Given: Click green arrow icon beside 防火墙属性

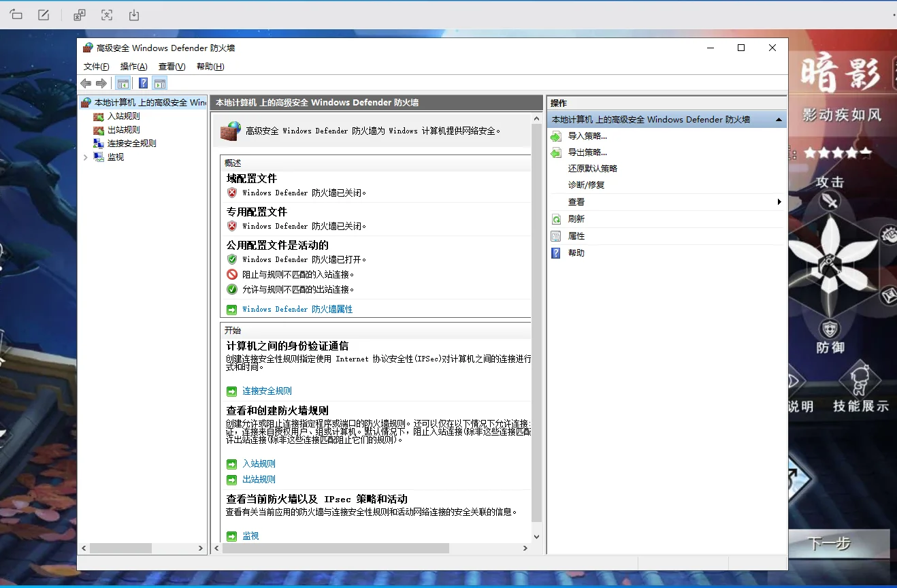Looking at the screenshot, I should click(x=231, y=310).
